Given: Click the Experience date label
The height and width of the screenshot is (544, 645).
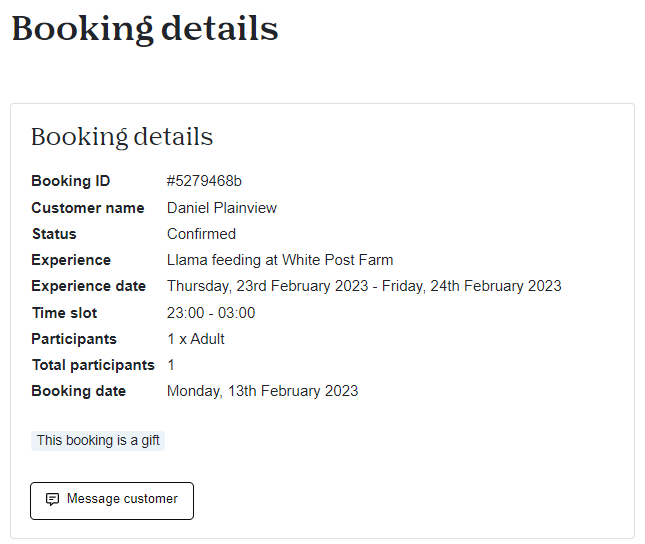Looking at the screenshot, I should click(x=88, y=286).
